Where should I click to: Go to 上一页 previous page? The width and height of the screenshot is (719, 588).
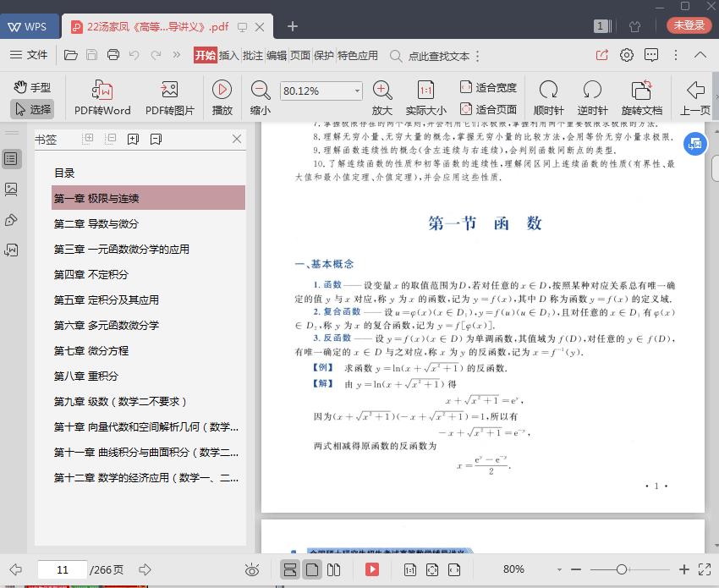pos(695,97)
